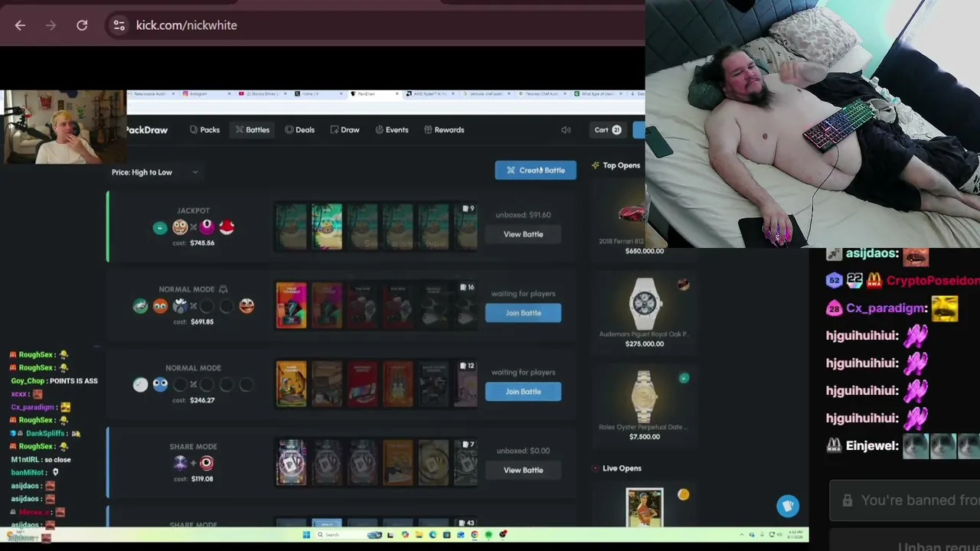The width and height of the screenshot is (980, 551).
Task: Click the first pack in the $119.08 battle
Action: 291,462
